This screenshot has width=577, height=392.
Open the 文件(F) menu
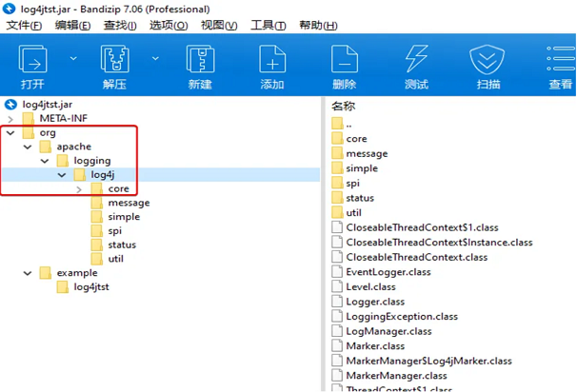pyautogui.click(x=25, y=25)
